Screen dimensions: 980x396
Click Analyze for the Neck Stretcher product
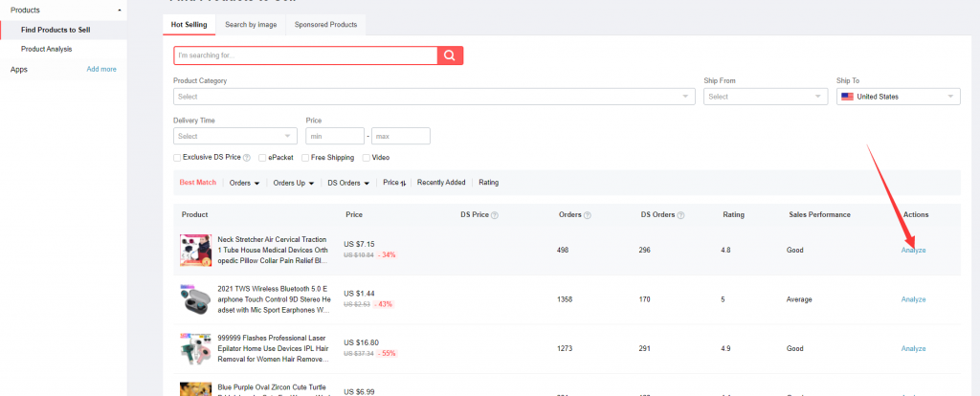coord(913,250)
